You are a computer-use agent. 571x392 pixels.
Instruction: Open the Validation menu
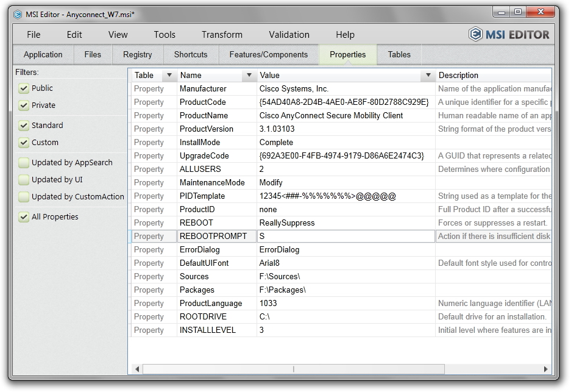pyautogui.click(x=289, y=35)
